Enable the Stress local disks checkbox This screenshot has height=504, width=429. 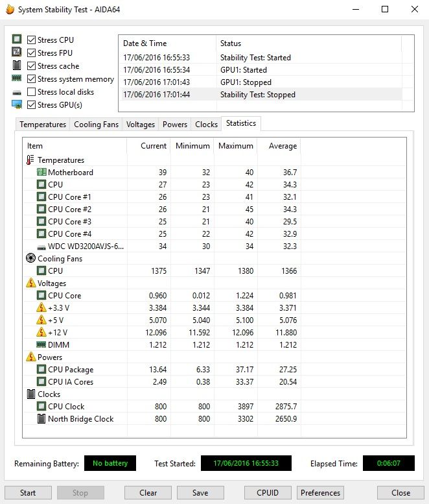click(31, 92)
